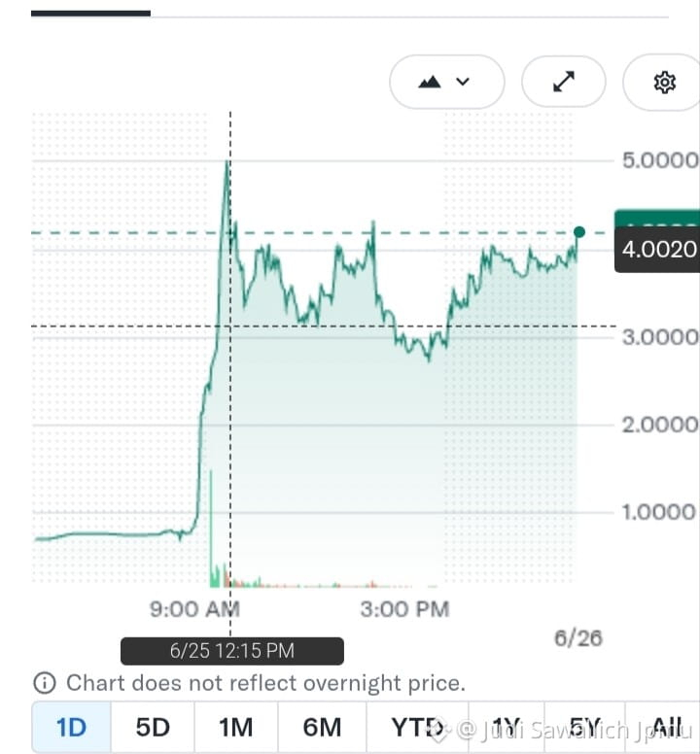The image size is (700, 754).
Task: Switch to 1M time range
Action: click(x=235, y=727)
